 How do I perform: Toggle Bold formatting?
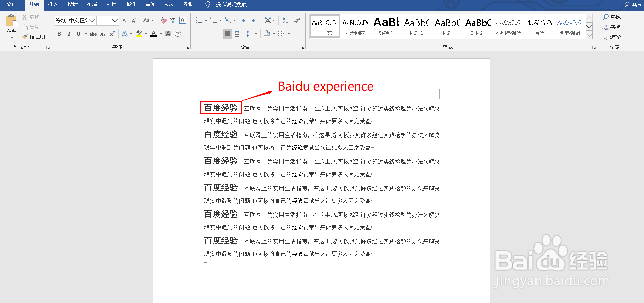59,34
